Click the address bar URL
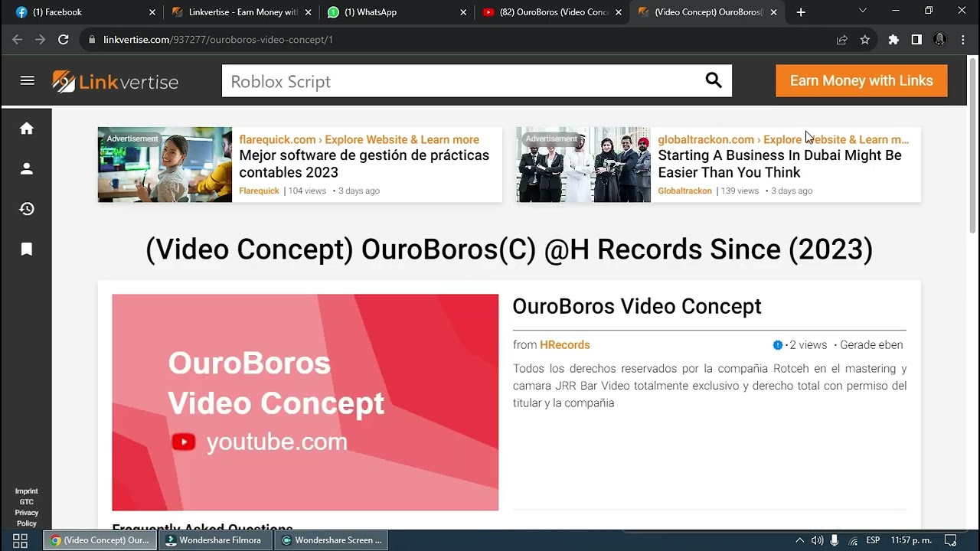980x551 pixels. (218, 40)
